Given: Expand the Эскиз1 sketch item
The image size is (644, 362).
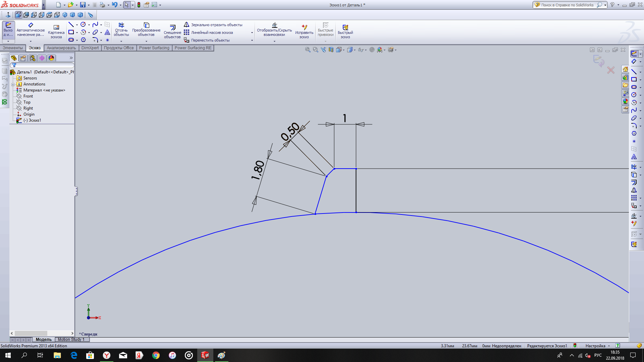Looking at the screenshot, I should [x=13, y=120].
